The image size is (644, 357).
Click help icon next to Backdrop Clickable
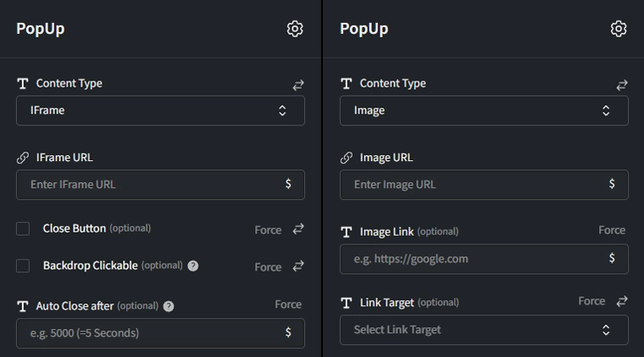click(193, 266)
